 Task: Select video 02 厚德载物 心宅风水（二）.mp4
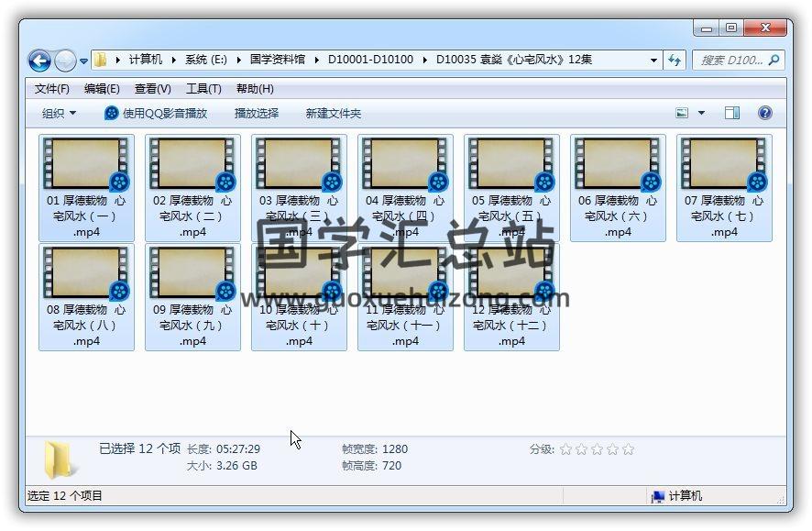click(192, 187)
